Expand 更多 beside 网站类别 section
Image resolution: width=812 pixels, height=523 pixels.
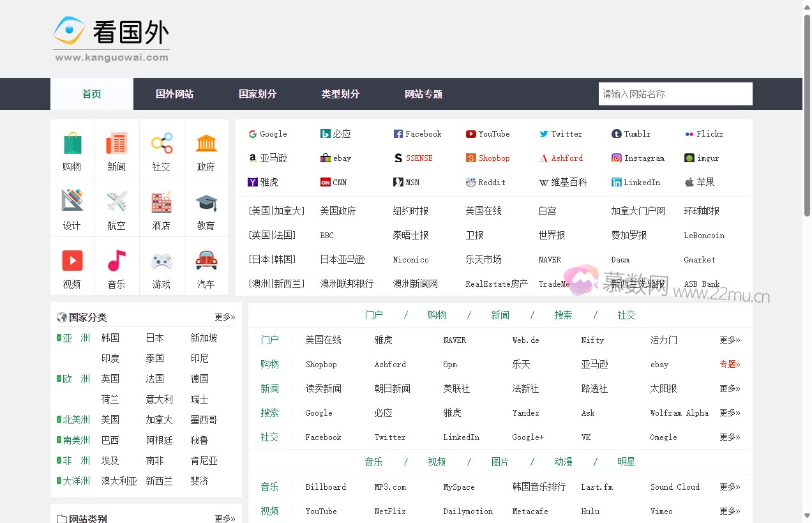pos(224,519)
